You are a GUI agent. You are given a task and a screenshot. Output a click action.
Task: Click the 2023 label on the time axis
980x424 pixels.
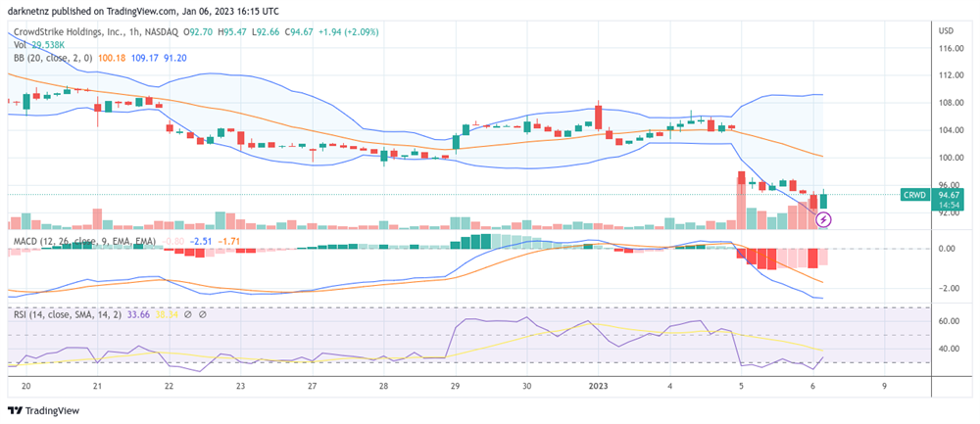[x=598, y=387]
